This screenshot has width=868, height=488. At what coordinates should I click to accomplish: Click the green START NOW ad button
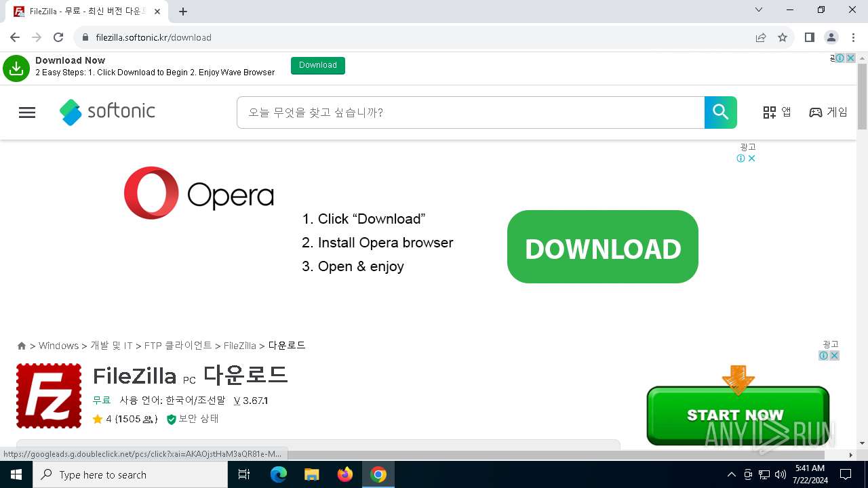pyautogui.click(x=738, y=415)
